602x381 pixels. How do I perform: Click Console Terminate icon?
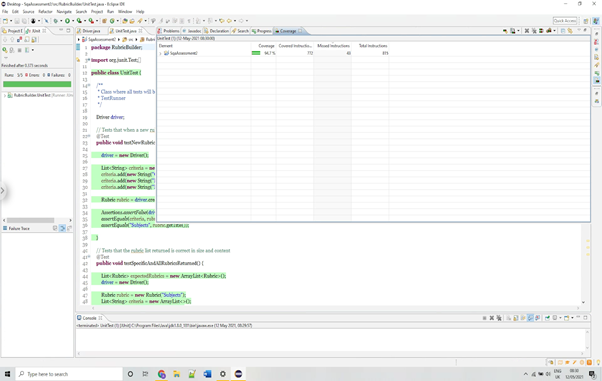pyautogui.click(x=485, y=318)
